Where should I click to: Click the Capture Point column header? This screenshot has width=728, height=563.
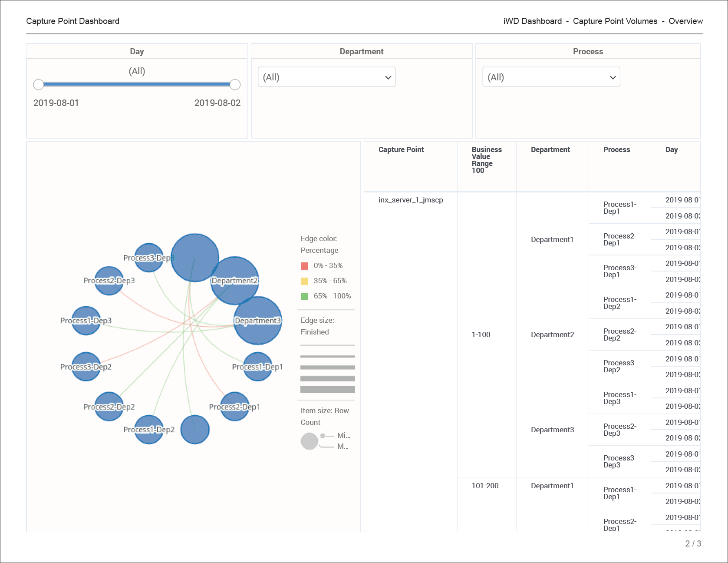pyautogui.click(x=401, y=149)
